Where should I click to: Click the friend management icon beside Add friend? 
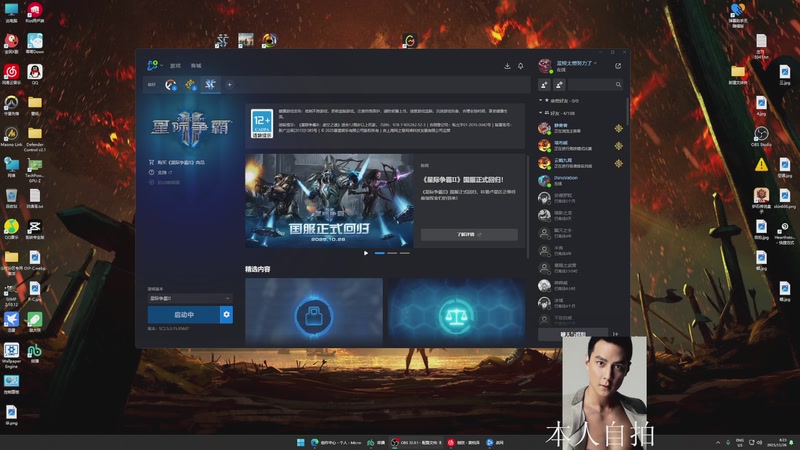[x=559, y=85]
